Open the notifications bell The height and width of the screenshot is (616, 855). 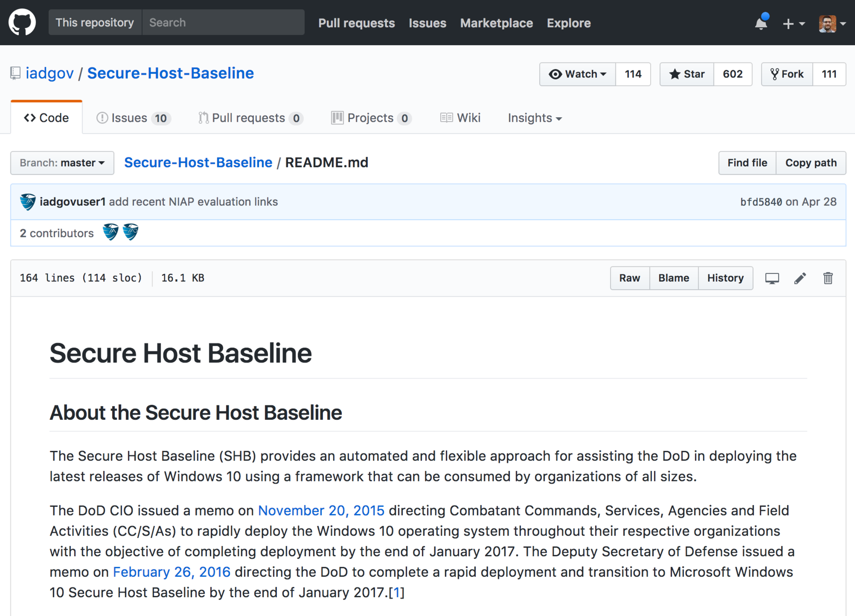(x=761, y=23)
